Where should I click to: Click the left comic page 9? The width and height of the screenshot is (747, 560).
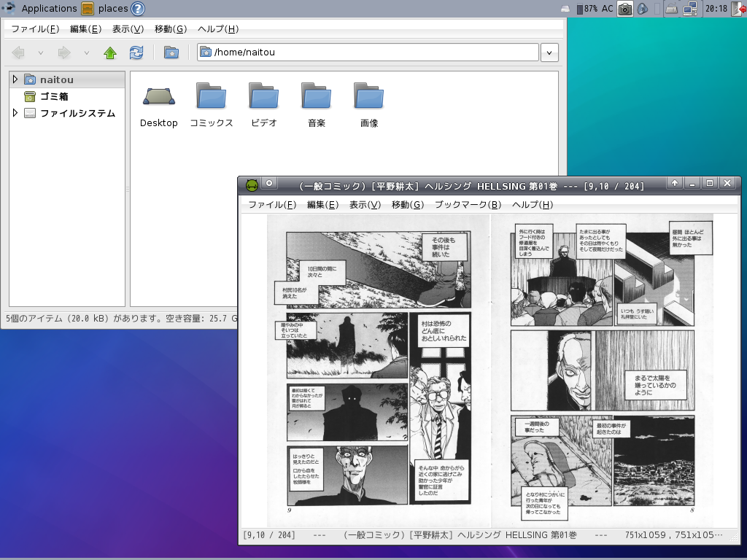[379, 370]
